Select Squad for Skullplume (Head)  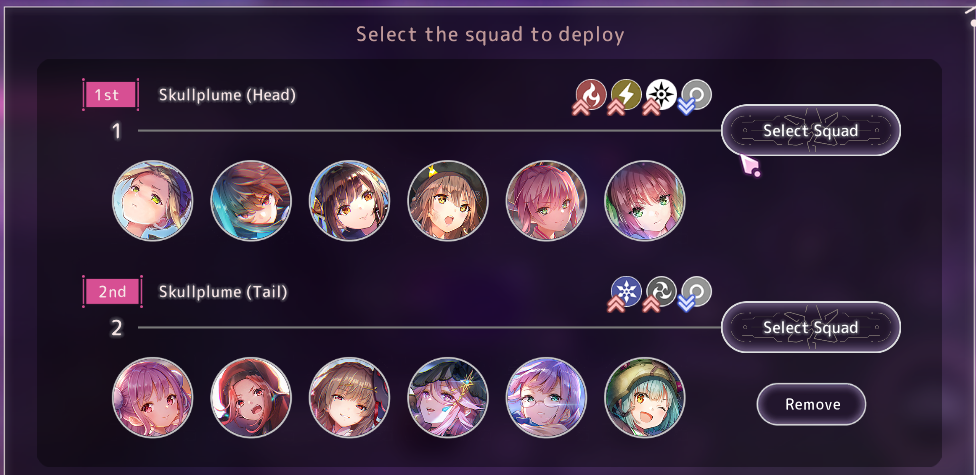(810, 130)
